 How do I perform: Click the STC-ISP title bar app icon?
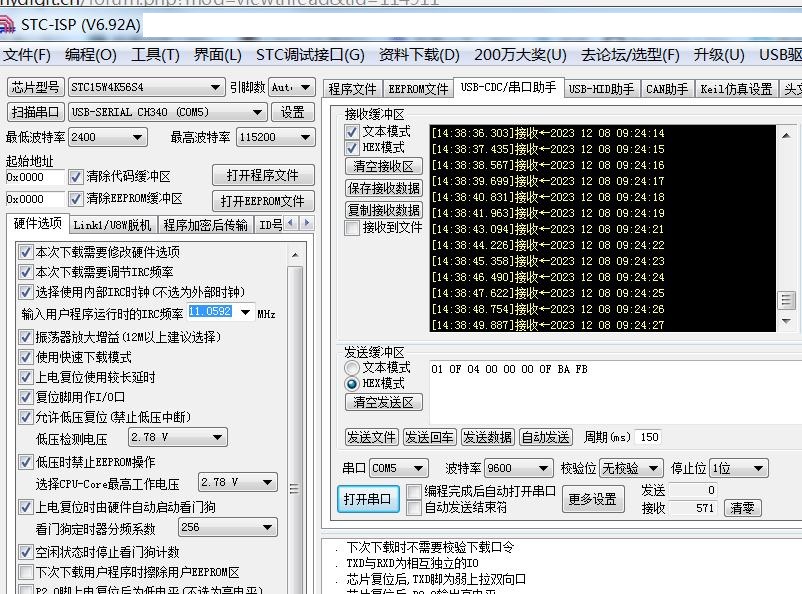click(7, 25)
